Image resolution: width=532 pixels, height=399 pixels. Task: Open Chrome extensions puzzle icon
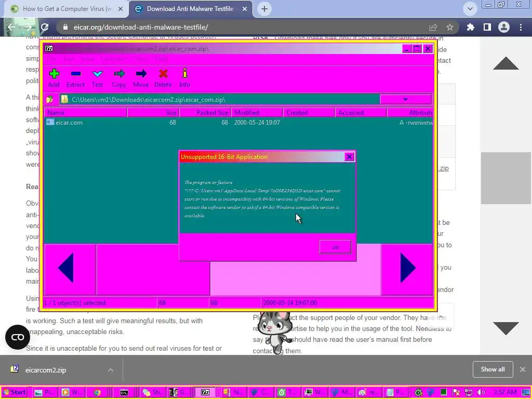[471, 27]
